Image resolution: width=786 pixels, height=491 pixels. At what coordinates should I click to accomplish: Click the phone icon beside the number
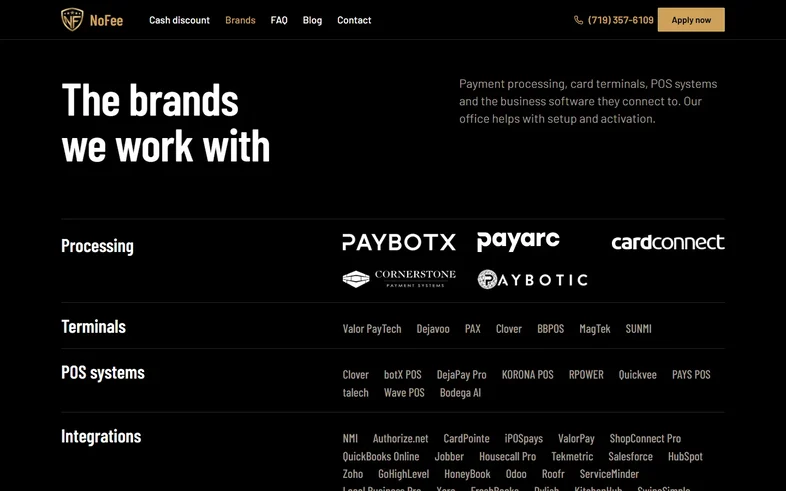coord(578,20)
